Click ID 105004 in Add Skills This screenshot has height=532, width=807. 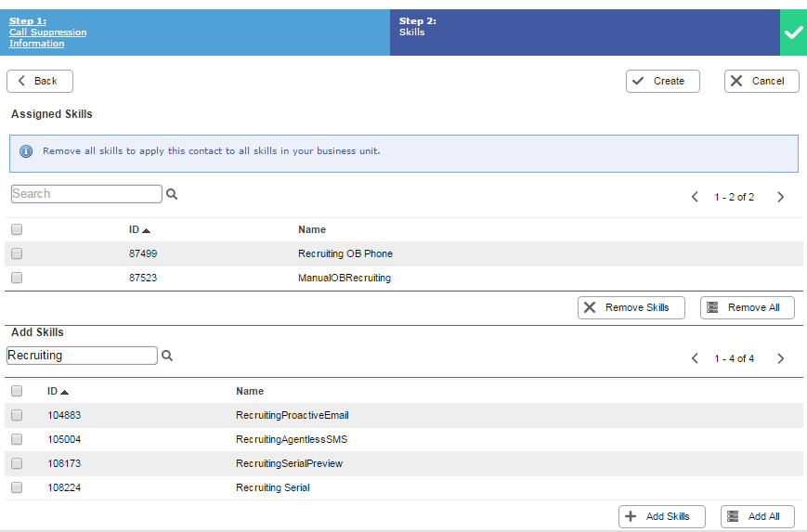[x=64, y=439]
